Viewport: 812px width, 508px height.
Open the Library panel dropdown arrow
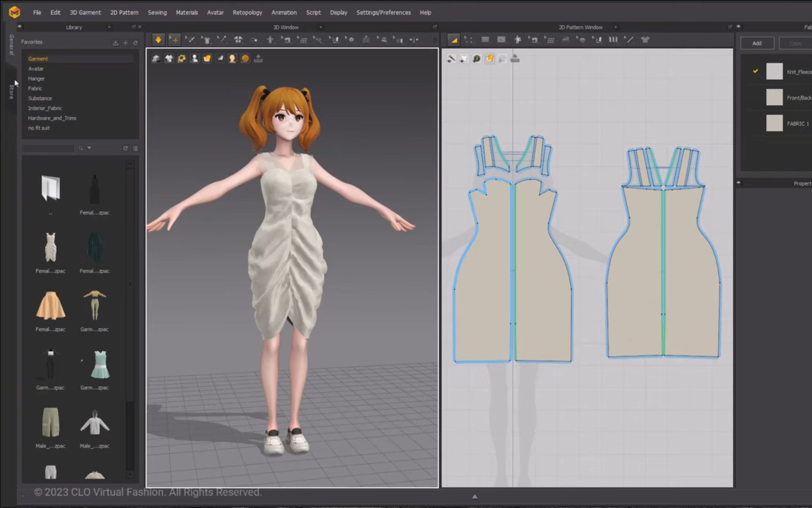click(x=109, y=27)
